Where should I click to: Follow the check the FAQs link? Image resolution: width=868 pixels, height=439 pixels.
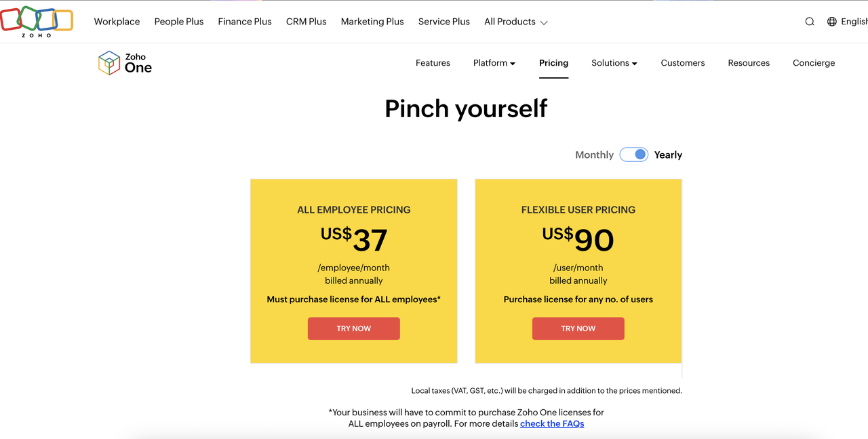coord(552,423)
